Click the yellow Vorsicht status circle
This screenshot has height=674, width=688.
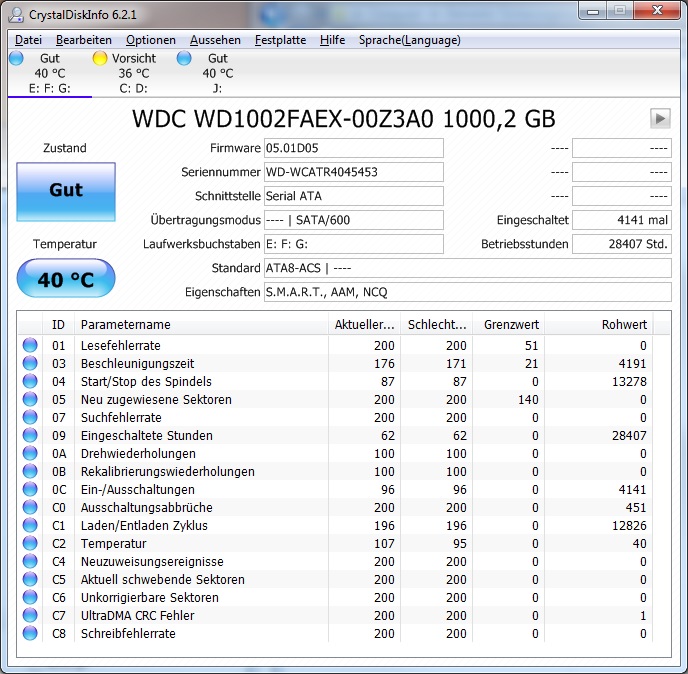coord(100,58)
